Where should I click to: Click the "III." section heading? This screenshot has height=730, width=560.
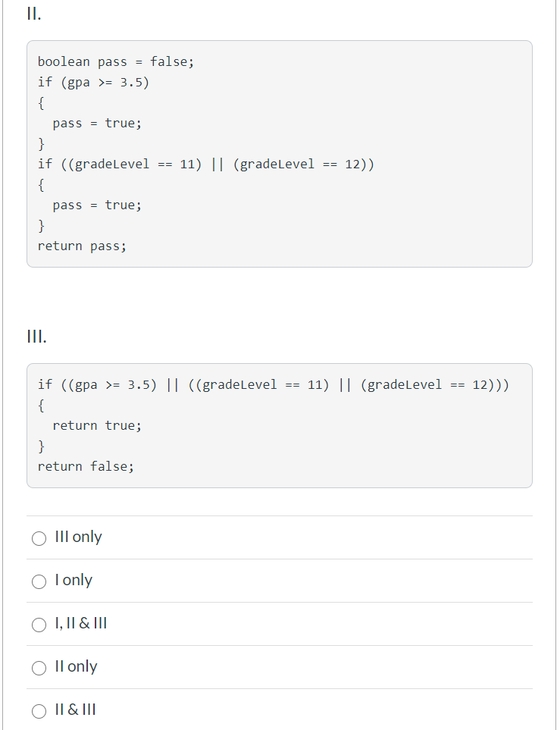pyautogui.click(x=36, y=336)
